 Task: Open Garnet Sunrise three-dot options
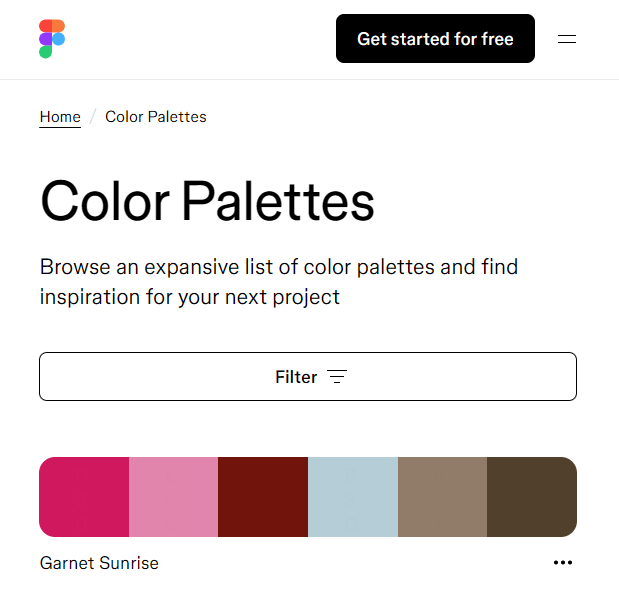point(563,562)
